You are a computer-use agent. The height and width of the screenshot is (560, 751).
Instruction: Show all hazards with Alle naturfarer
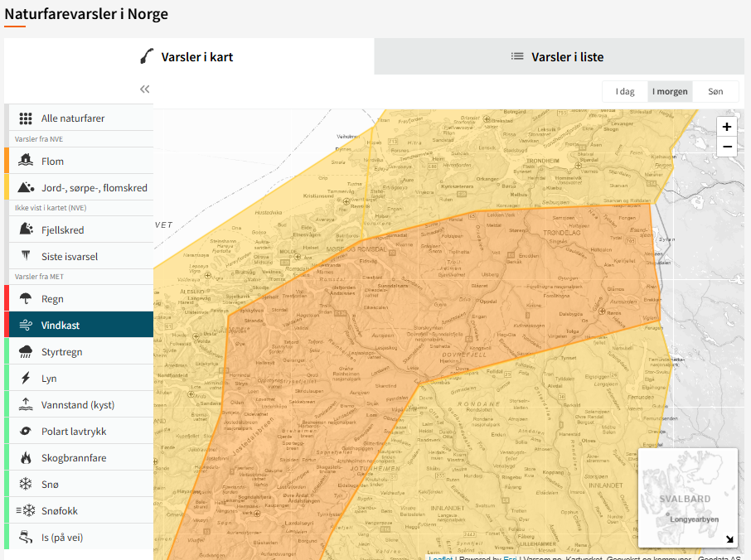[73, 118]
